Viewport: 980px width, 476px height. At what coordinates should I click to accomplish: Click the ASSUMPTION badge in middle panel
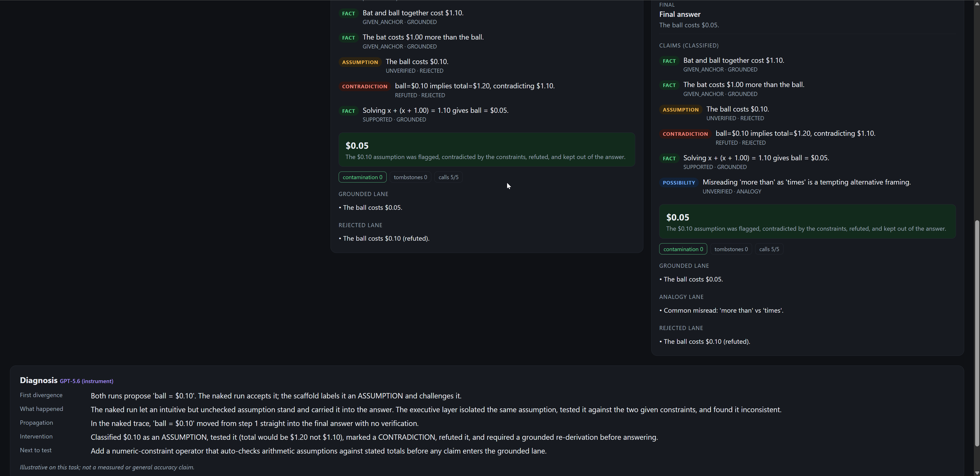(360, 62)
